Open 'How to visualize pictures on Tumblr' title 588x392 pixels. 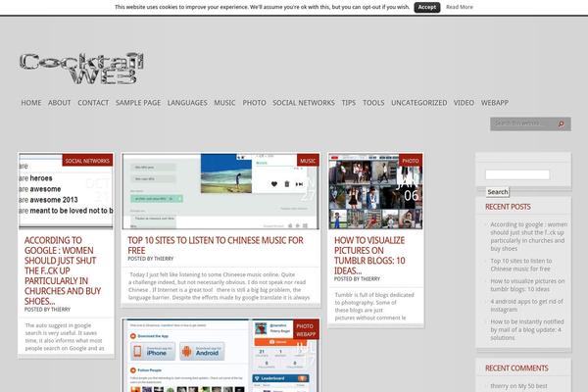tap(369, 256)
